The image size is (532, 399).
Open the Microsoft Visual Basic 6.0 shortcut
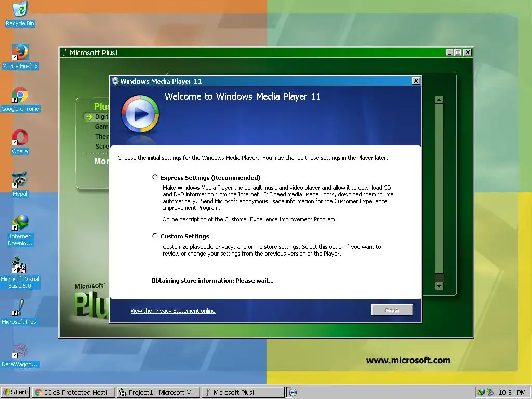[20, 273]
